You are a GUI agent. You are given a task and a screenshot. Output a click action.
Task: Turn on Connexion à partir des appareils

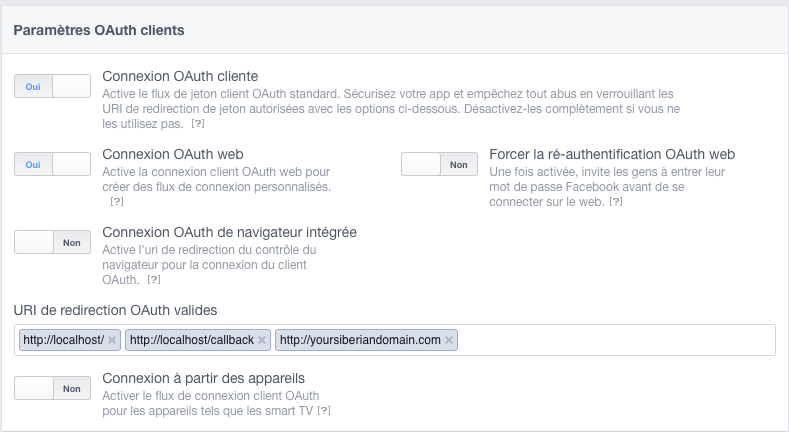pos(52,388)
